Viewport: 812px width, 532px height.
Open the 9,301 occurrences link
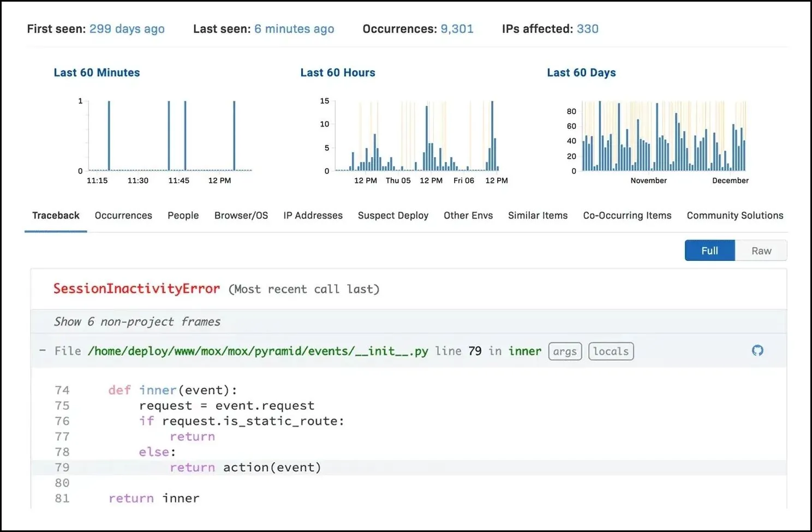457,29
